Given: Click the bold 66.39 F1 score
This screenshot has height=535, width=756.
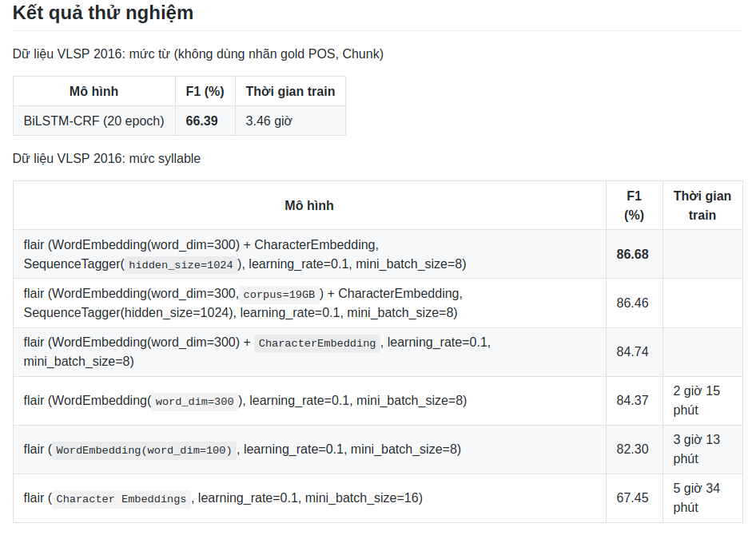Looking at the screenshot, I should click(201, 121).
